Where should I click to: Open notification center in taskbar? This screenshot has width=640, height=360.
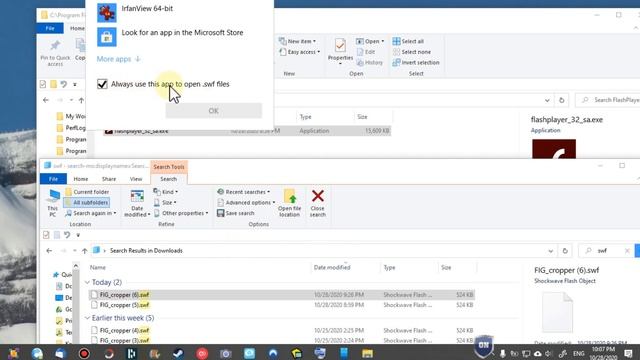coord(629,353)
